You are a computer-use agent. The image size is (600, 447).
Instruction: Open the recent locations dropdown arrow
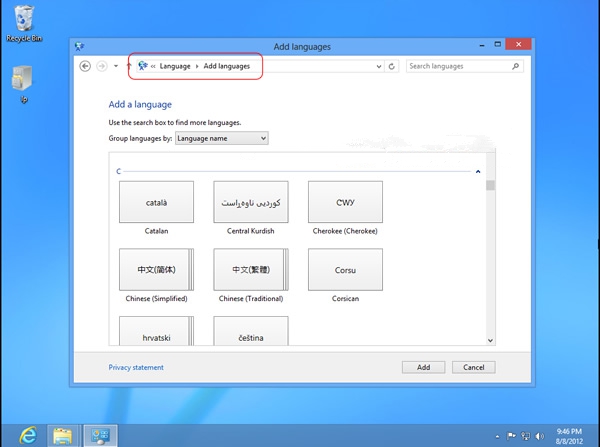115,66
